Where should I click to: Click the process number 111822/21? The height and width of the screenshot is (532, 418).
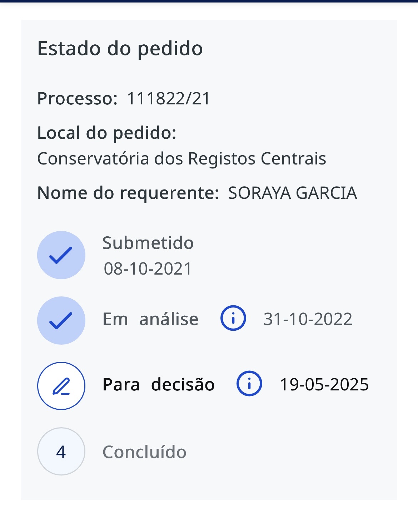point(169,99)
